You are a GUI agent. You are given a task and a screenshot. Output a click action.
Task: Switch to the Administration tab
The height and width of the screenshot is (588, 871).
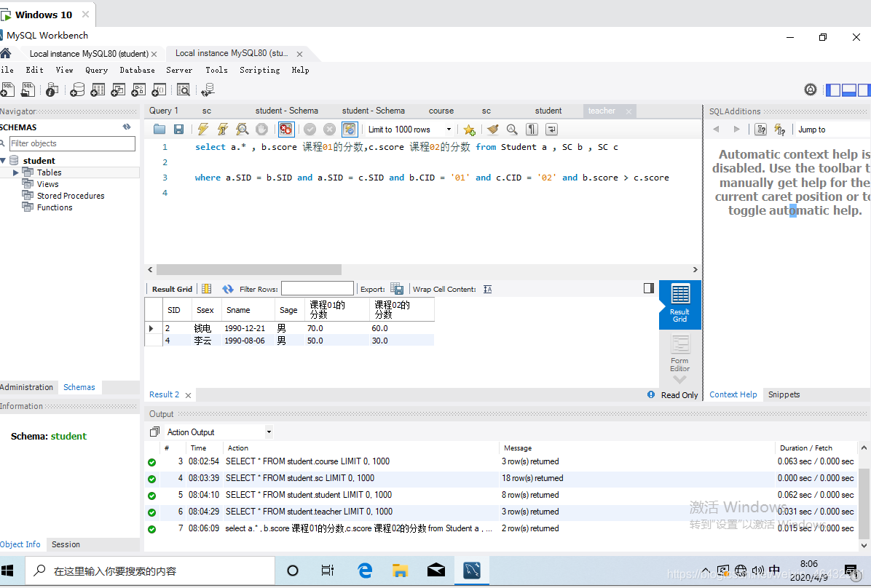click(x=27, y=387)
